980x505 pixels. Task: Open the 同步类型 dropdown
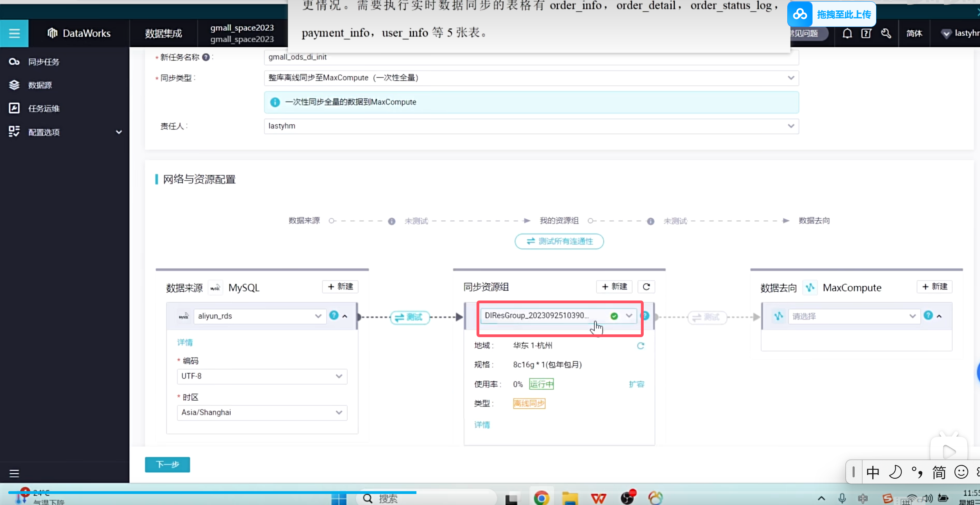(x=531, y=78)
